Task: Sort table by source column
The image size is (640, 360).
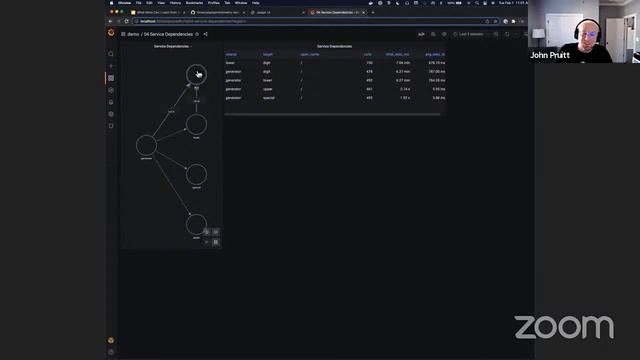Action: coord(231,54)
